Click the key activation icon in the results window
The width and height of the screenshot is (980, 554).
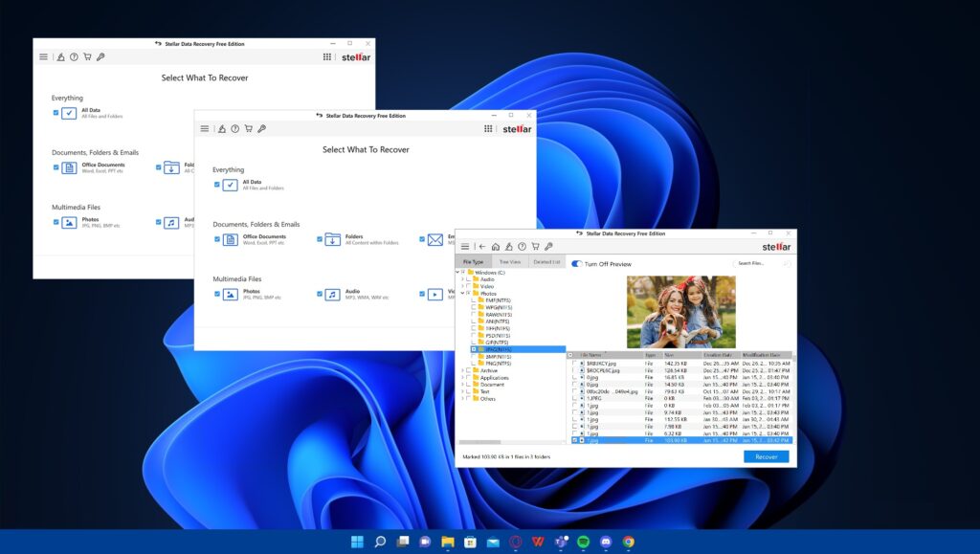click(548, 247)
